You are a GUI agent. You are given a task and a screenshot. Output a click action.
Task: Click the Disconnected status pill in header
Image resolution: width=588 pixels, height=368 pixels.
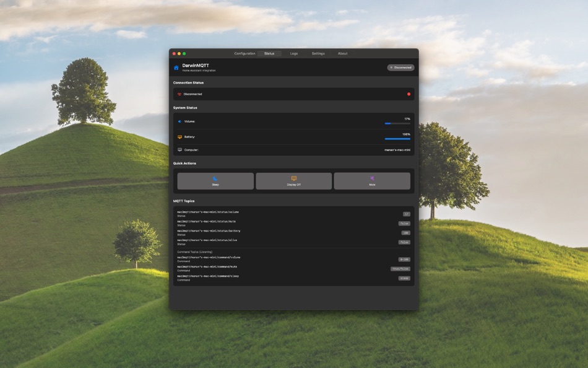tap(400, 67)
